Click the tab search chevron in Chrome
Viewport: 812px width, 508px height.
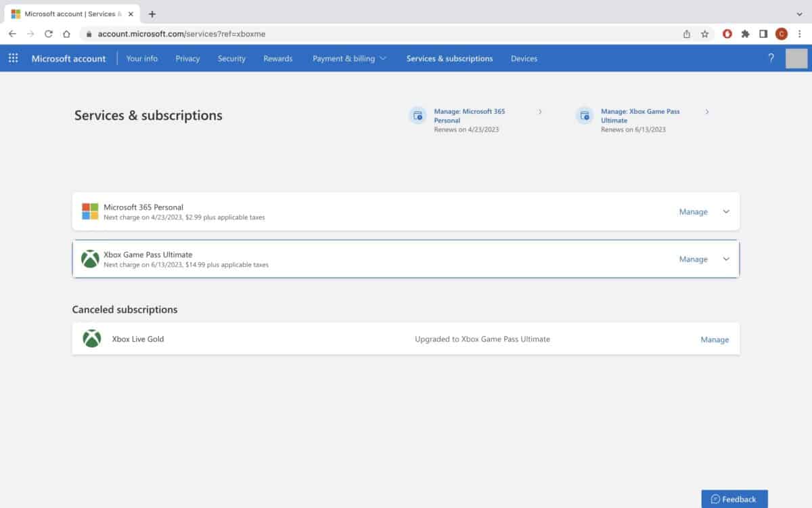[799, 14]
